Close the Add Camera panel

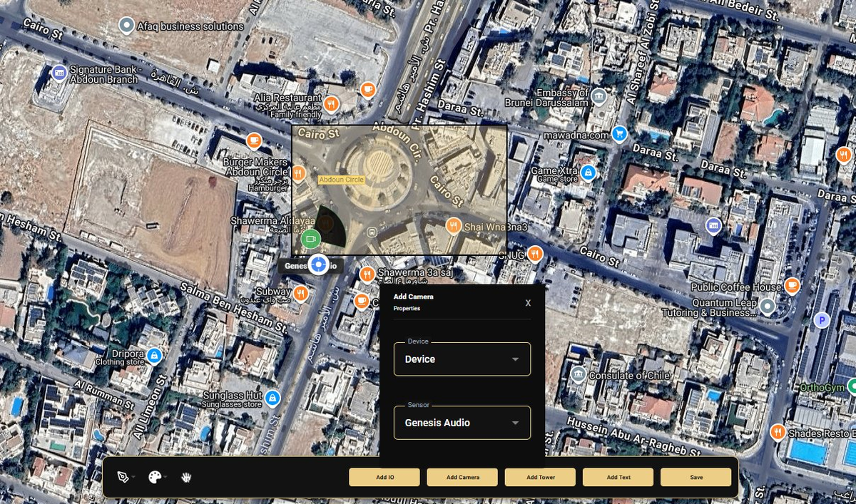point(528,302)
